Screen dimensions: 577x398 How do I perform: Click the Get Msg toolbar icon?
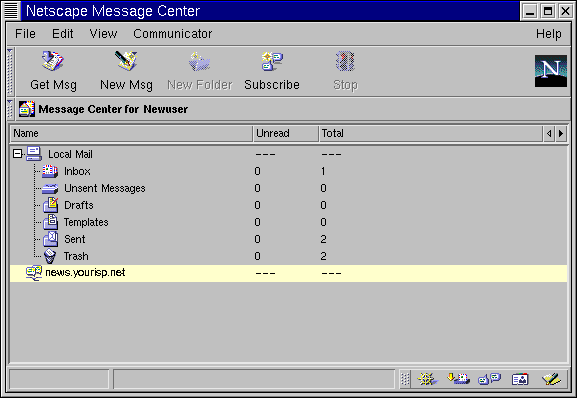point(53,71)
